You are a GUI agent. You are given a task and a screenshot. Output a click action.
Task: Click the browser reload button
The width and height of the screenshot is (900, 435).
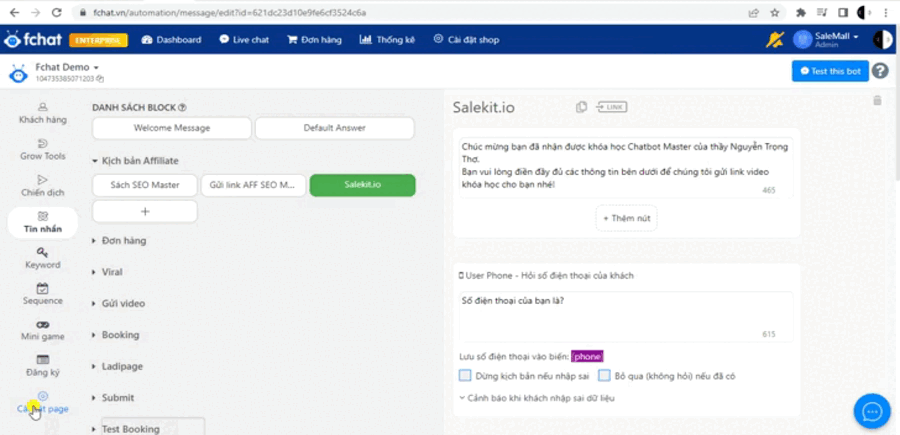pyautogui.click(x=56, y=12)
